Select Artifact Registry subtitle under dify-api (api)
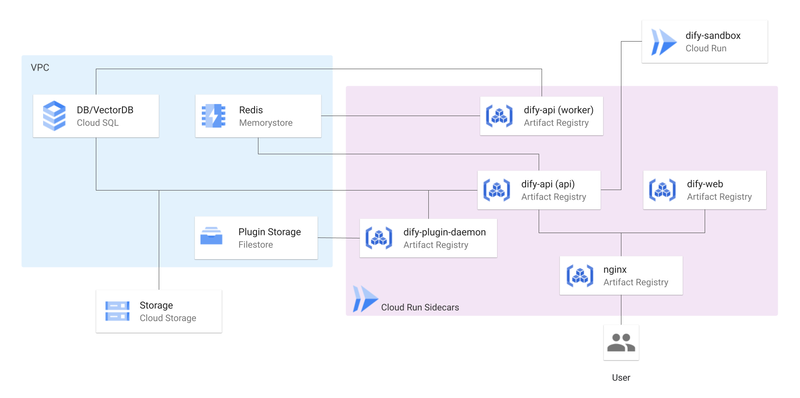800x398 pixels. tap(554, 196)
